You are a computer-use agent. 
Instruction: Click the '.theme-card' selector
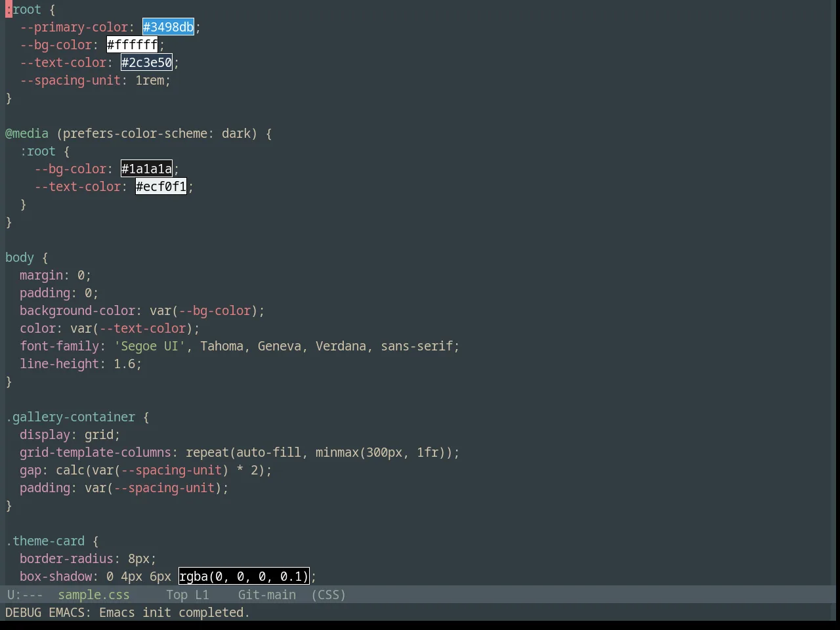[x=45, y=541]
